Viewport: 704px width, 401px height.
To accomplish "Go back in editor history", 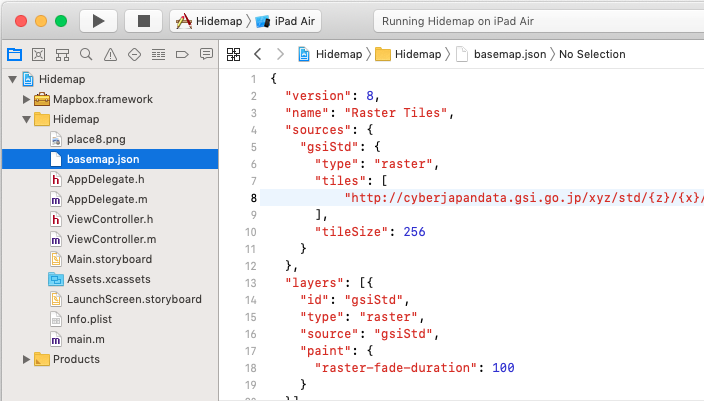I will pyautogui.click(x=258, y=54).
